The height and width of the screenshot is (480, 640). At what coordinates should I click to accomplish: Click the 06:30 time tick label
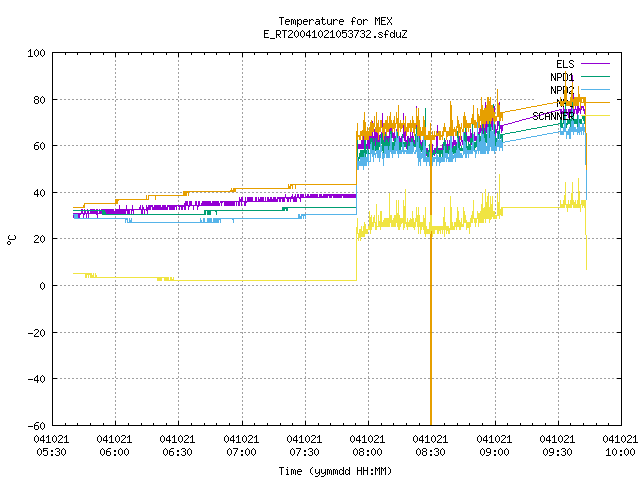(178, 452)
